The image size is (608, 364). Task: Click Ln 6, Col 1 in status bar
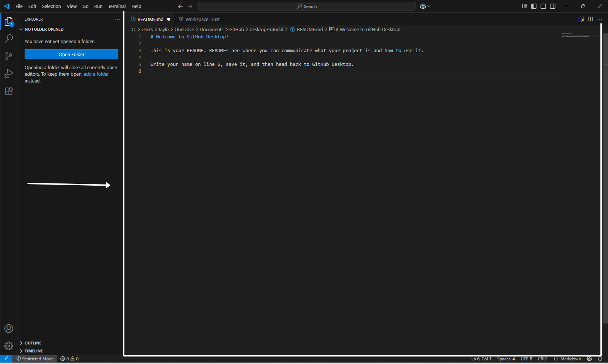[481, 359]
